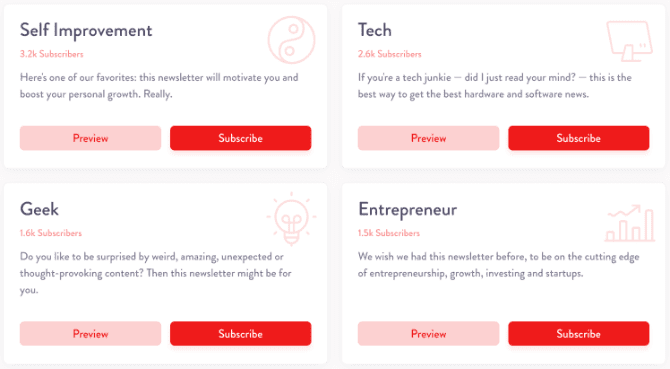This screenshot has width=670, height=369.
Task: Subscribe to the Tech newsletter
Action: click(x=579, y=138)
